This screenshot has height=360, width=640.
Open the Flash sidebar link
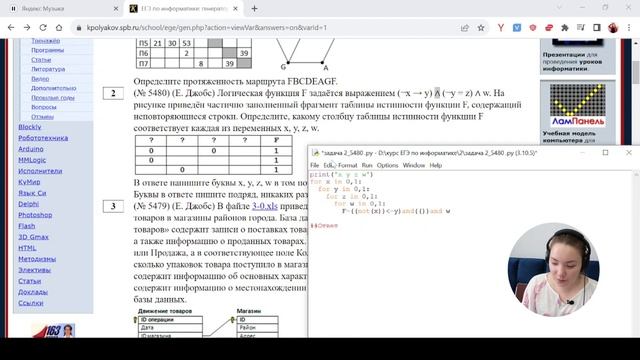coord(27,226)
